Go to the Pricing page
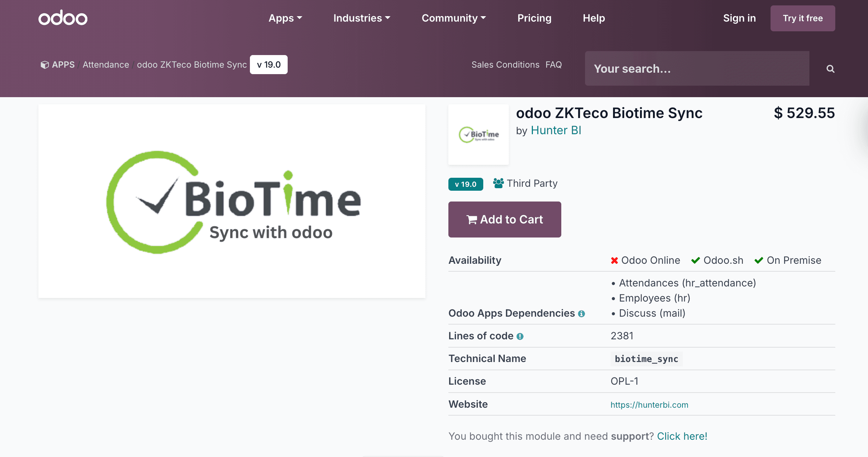The width and height of the screenshot is (868, 457). [x=534, y=18]
